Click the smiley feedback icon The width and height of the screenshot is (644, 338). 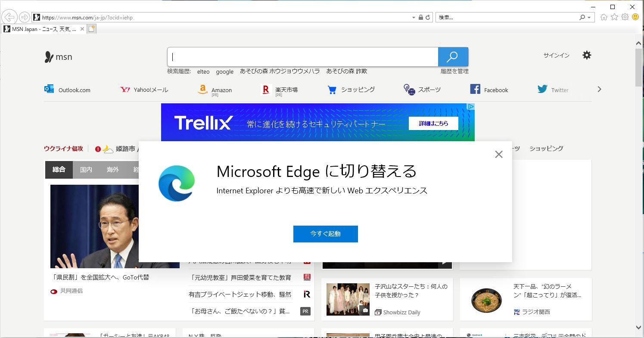[635, 17]
